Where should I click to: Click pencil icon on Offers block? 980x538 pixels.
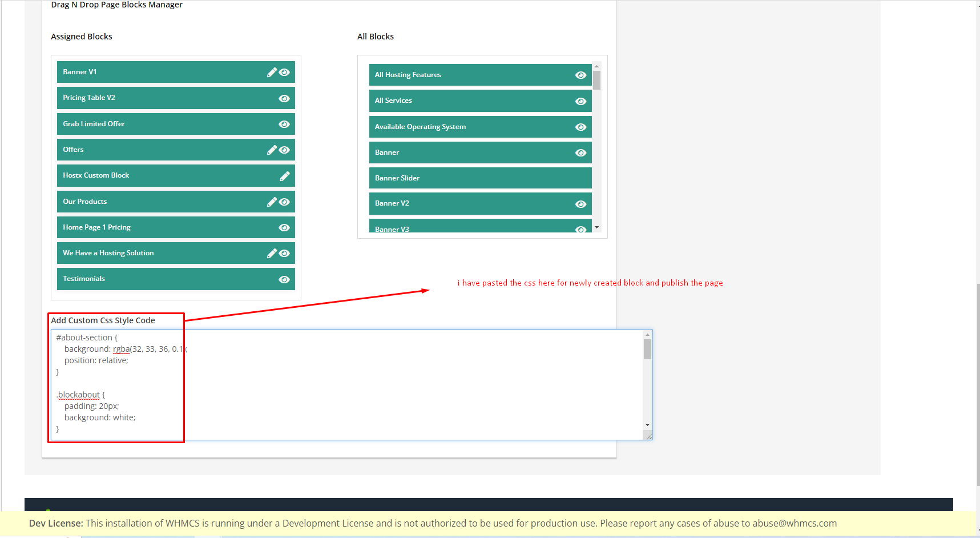272,150
